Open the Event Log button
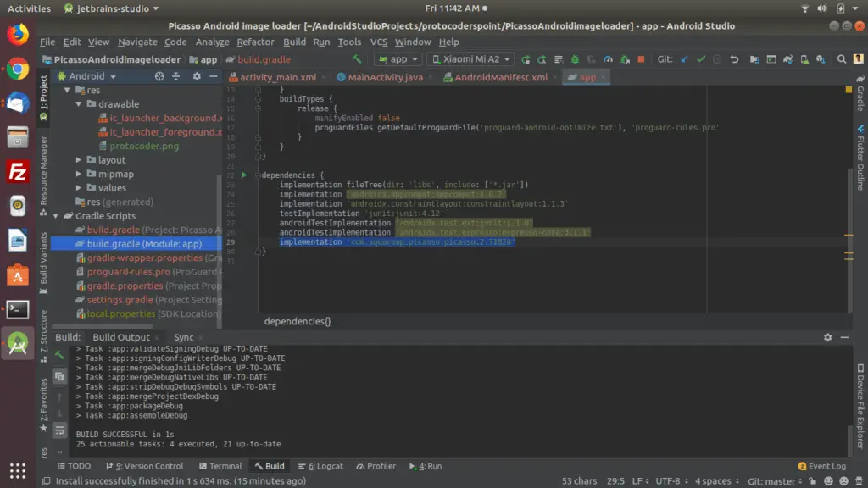Viewport: 868px width, 488px height. pos(821,466)
